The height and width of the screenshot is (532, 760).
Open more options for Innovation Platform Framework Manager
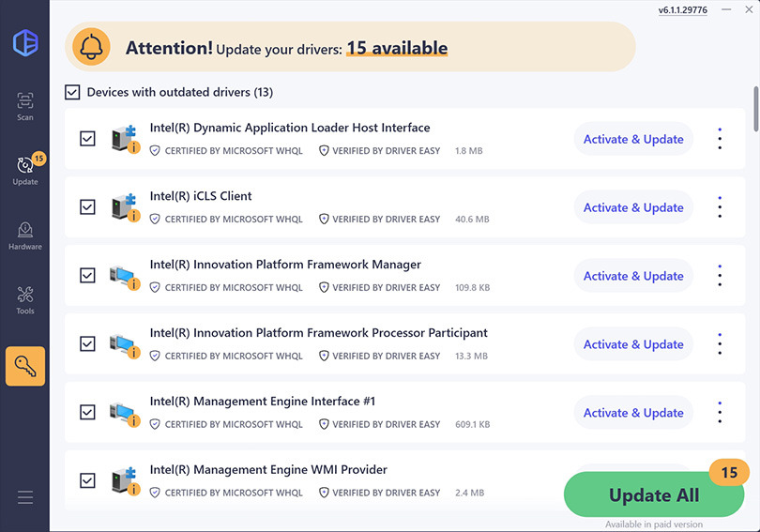[720, 276]
